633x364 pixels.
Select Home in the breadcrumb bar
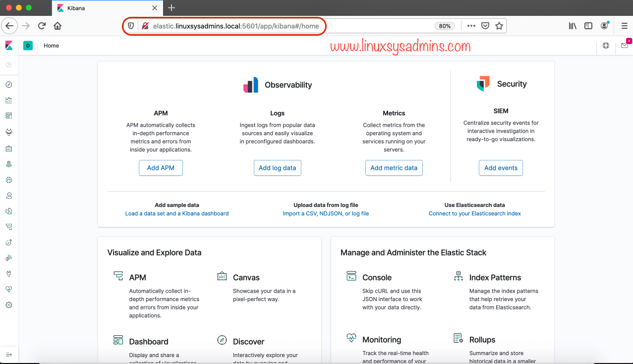51,45
